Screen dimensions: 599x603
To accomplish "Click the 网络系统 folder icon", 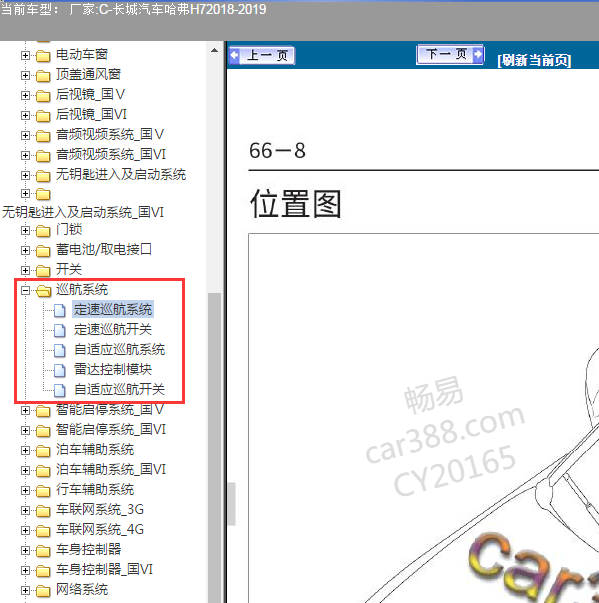I will [x=43, y=591].
